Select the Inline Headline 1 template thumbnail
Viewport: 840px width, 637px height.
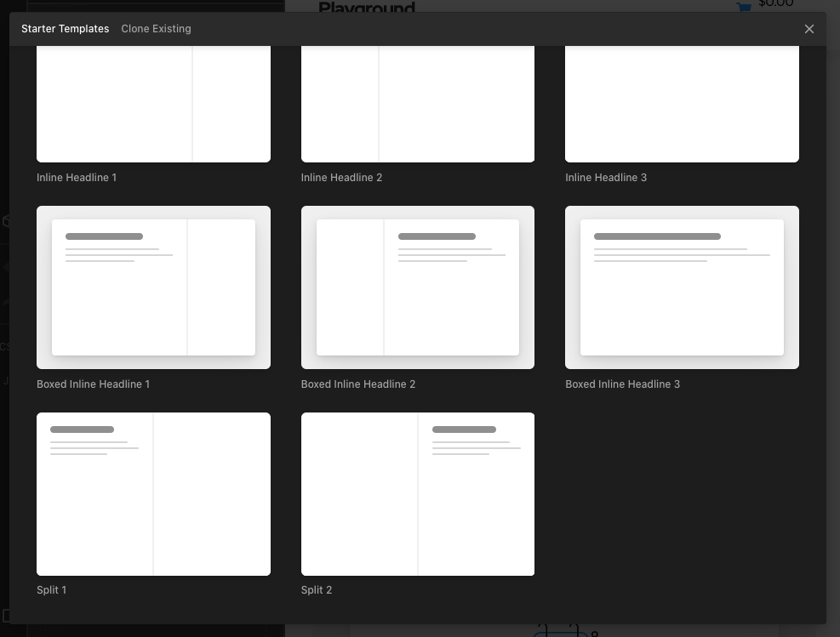(x=153, y=104)
